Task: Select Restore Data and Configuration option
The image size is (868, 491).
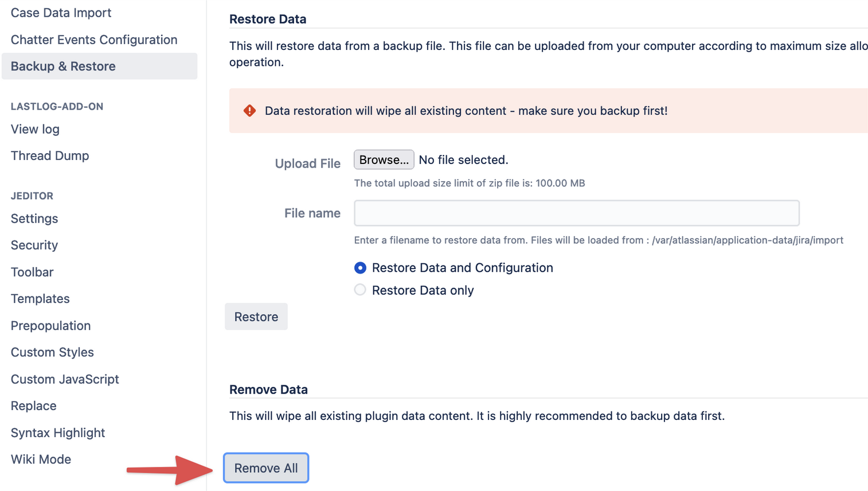Action: pos(360,268)
